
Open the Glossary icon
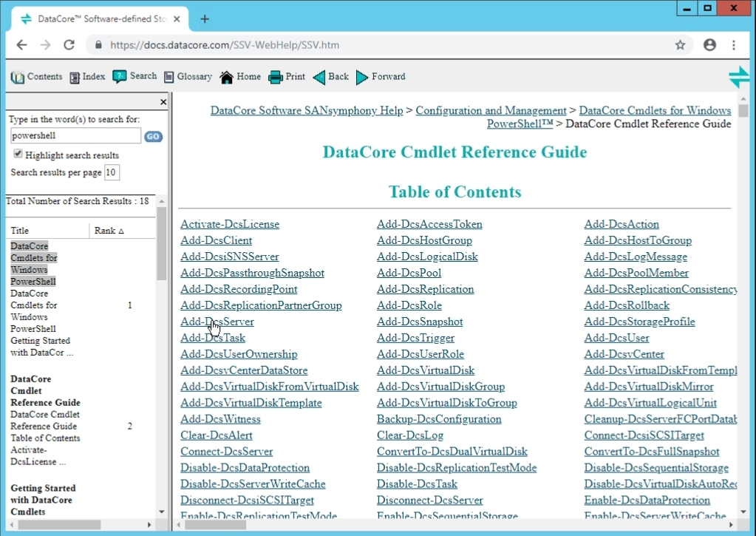tap(168, 77)
